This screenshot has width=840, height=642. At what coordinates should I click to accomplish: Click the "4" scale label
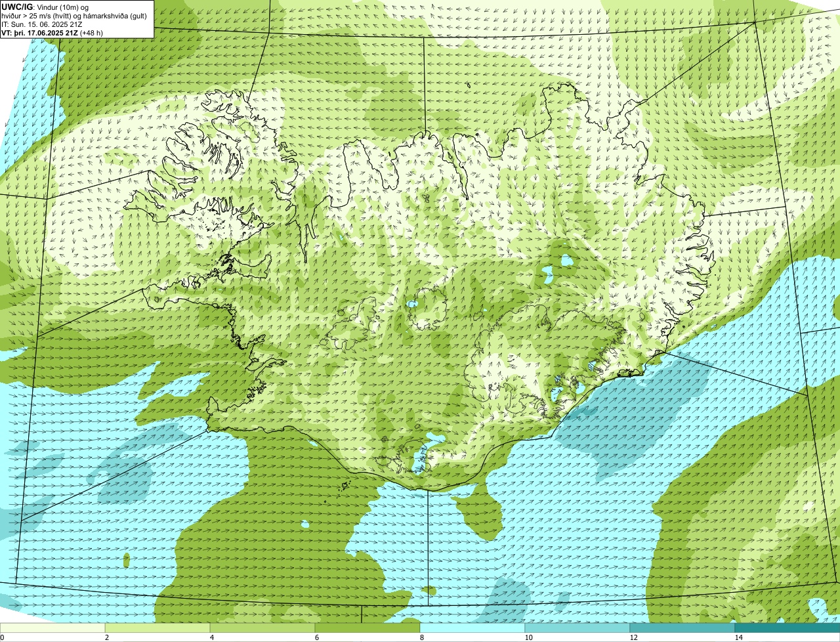pyautogui.click(x=211, y=637)
